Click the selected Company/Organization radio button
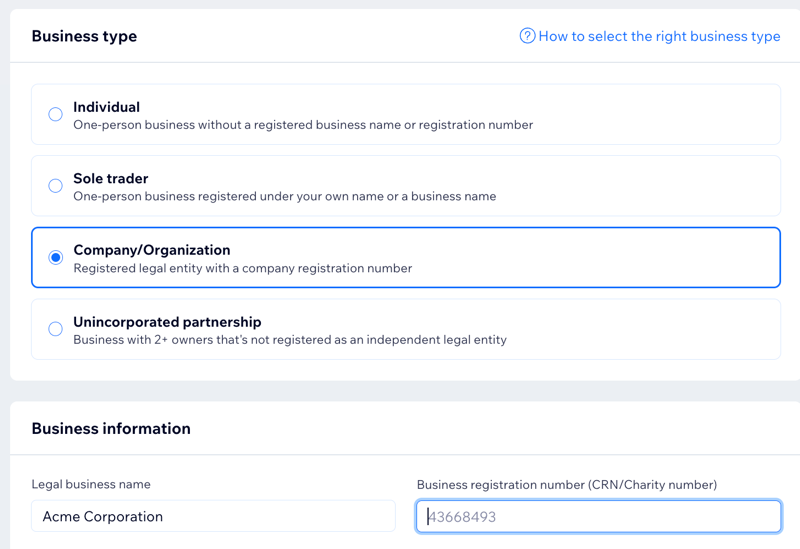Viewport: 800px width, 549px height. tap(56, 257)
